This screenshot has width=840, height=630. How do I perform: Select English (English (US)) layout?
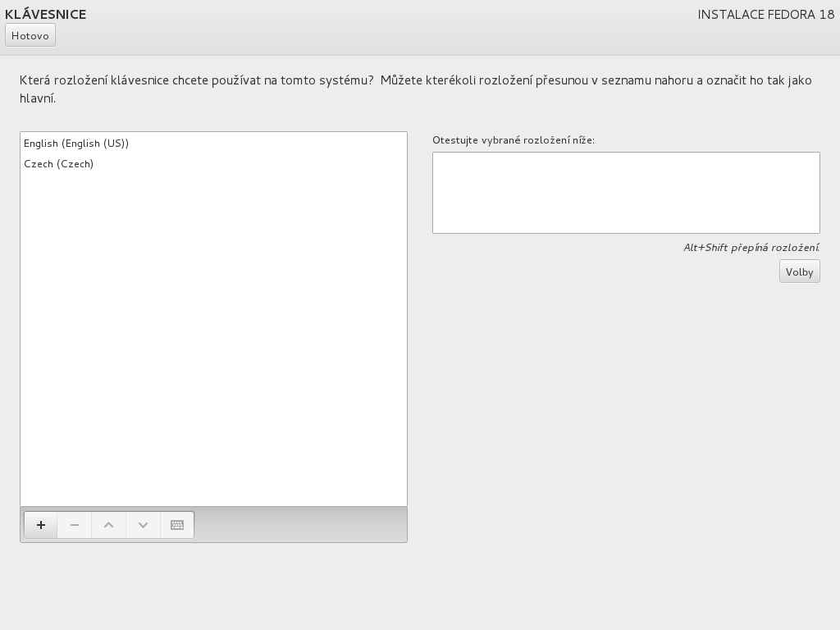pyautogui.click(x=76, y=144)
